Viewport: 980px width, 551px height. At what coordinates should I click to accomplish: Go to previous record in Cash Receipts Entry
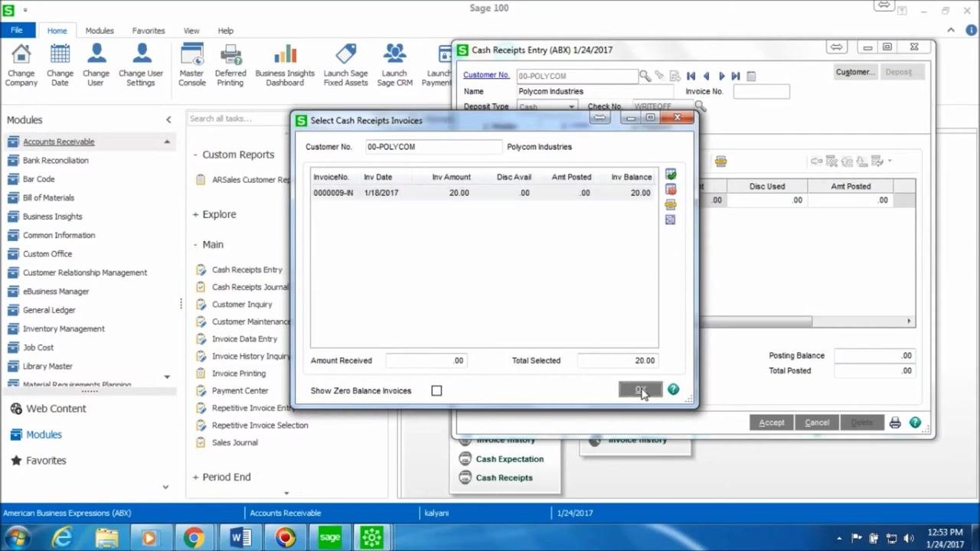tap(706, 76)
